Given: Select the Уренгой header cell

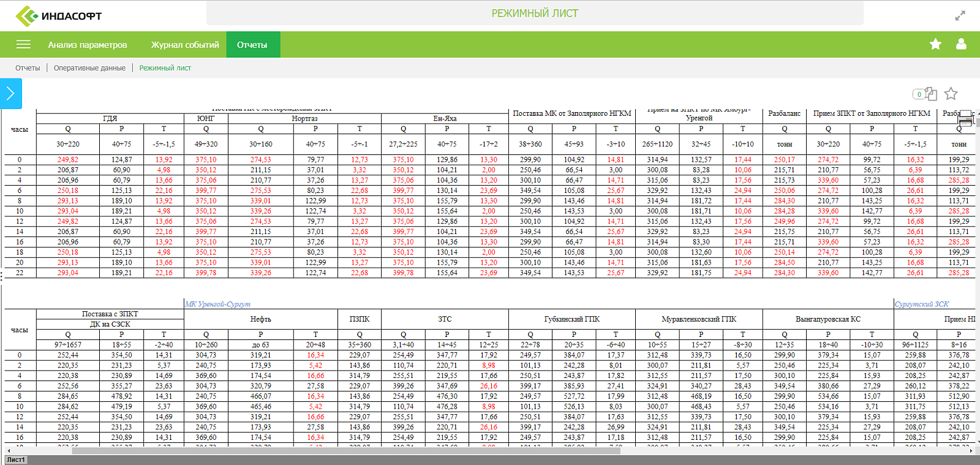Looking at the screenshot, I should (699, 118).
